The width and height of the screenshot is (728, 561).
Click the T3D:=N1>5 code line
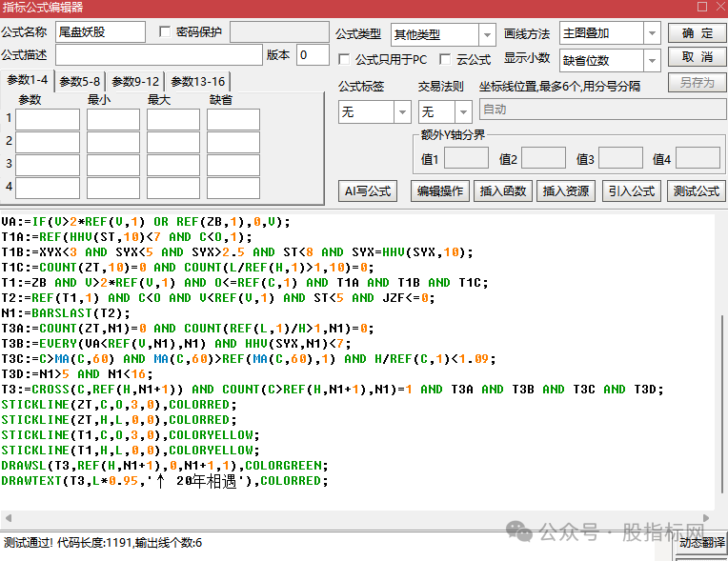click(77, 374)
